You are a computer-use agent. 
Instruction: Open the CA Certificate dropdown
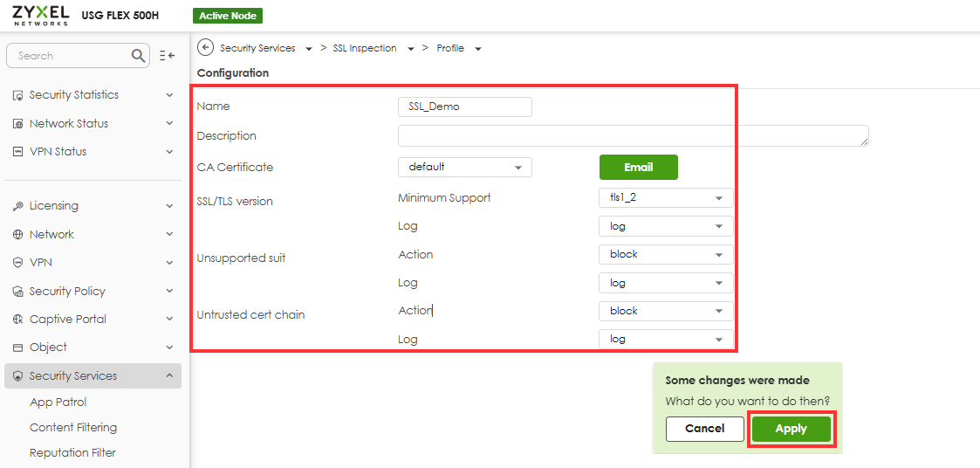point(464,167)
